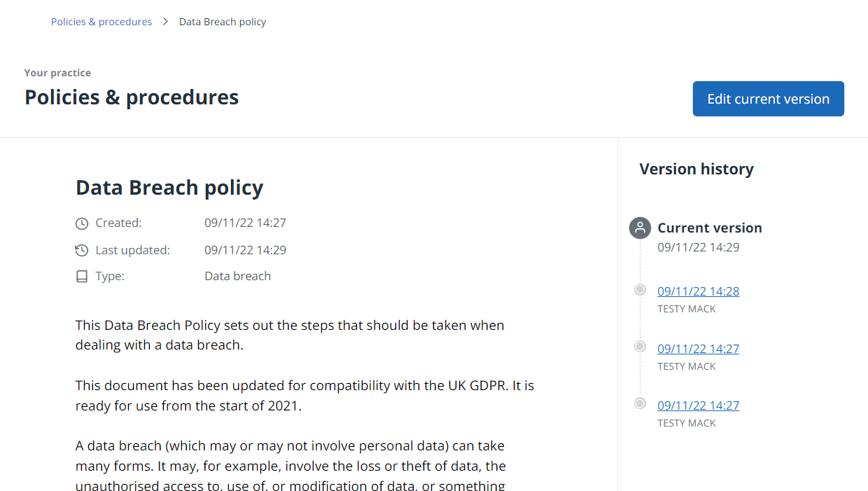
Task: Click the Created timestamp 09/11/22 14:27
Action: tap(245, 223)
